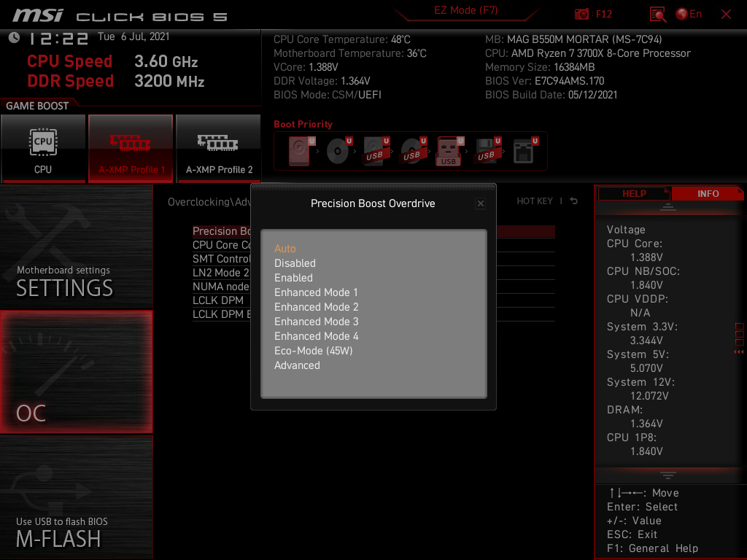Choose Enabled in Precision Boost Overdrive list
The height and width of the screenshot is (560, 747).
(x=293, y=278)
